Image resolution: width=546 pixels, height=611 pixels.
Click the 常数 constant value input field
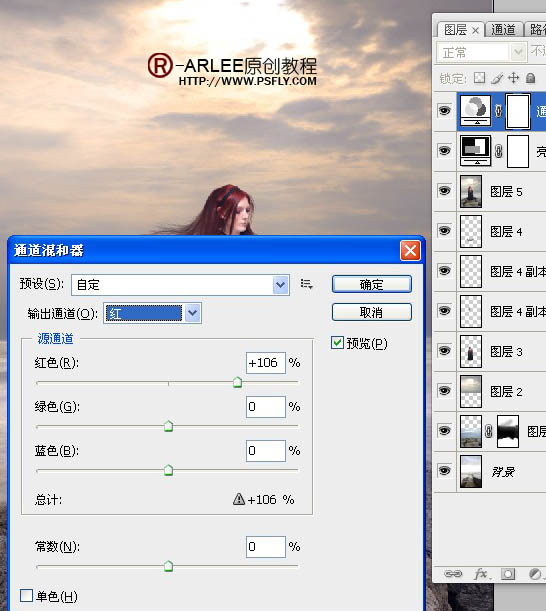265,547
